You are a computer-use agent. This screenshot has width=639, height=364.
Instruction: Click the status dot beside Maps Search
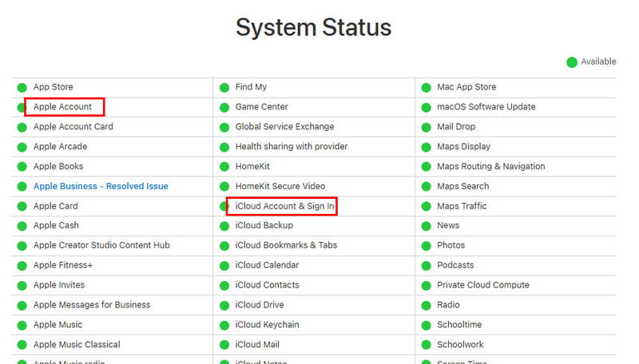tap(427, 187)
